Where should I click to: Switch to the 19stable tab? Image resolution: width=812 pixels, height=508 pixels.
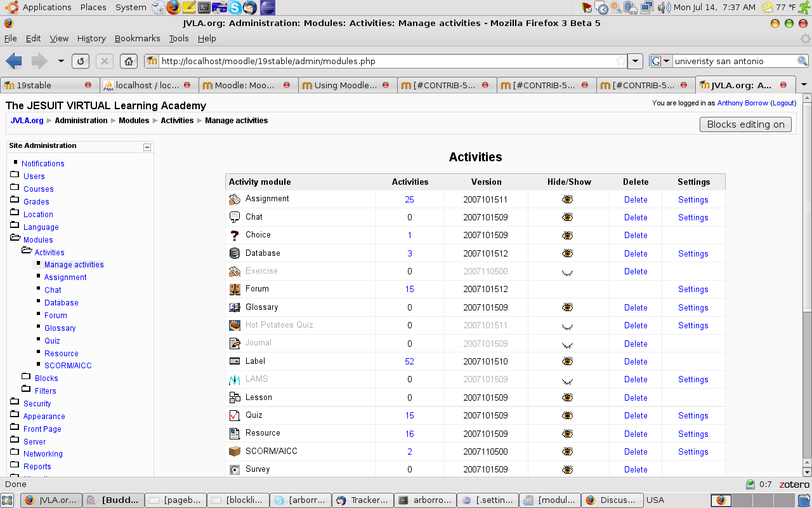click(50, 84)
